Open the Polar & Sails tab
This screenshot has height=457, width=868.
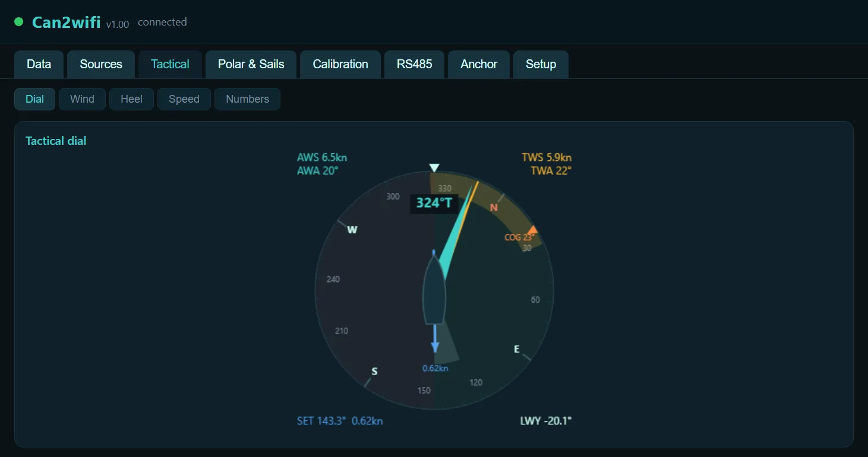tap(251, 64)
